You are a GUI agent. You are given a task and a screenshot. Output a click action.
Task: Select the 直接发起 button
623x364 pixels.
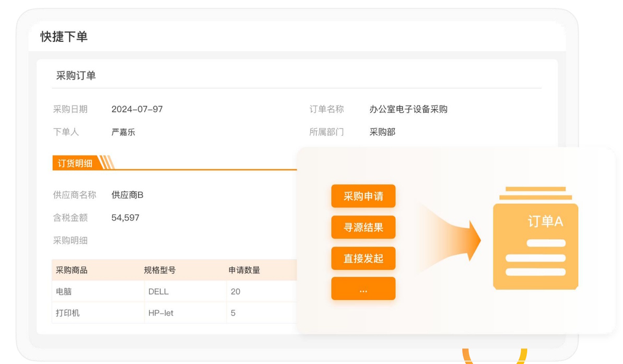363,259
